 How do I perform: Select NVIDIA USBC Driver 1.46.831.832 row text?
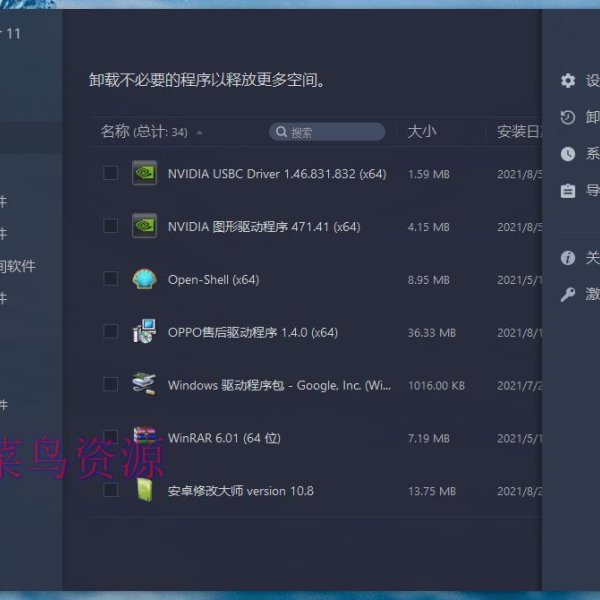277,174
